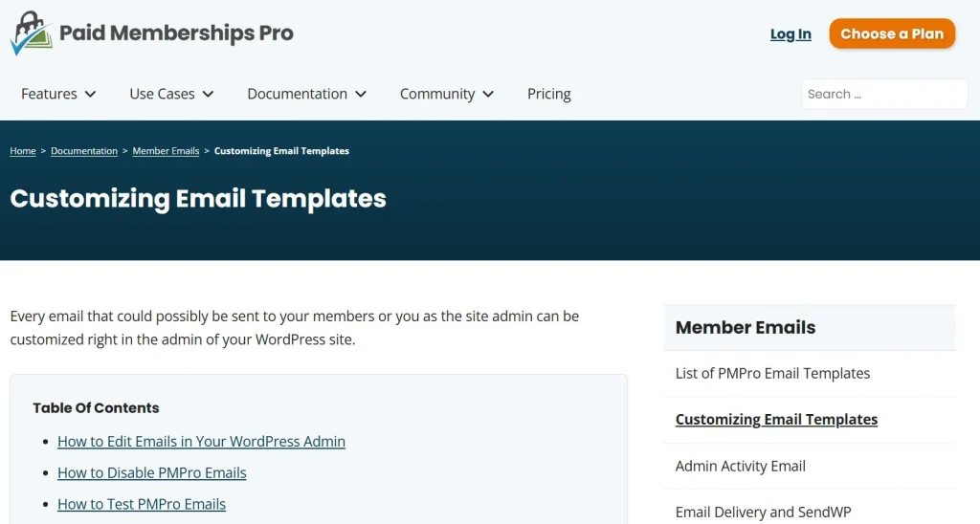
Task: Click the Member Emails sidebar heading
Action: coord(745,327)
